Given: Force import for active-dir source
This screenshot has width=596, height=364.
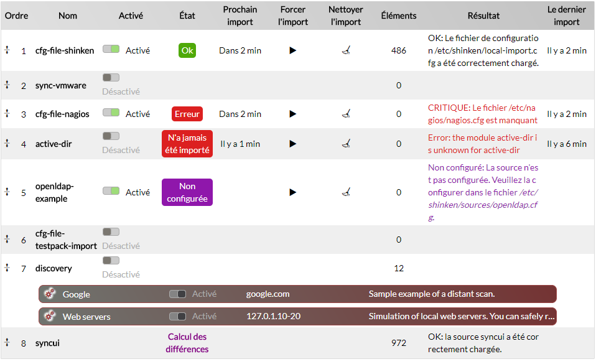Looking at the screenshot, I should click(293, 144).
